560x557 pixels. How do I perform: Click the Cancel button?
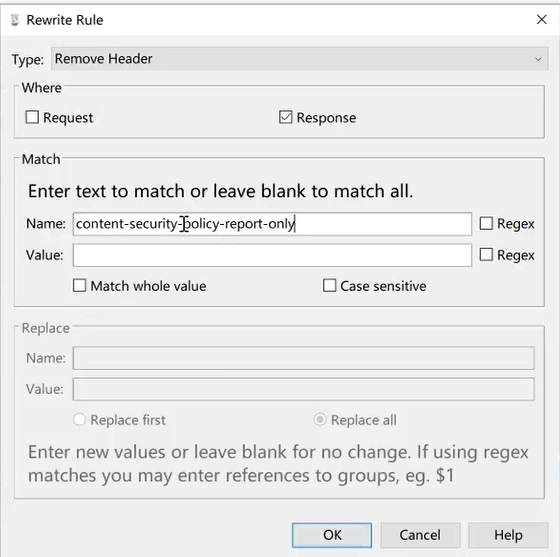(420, 535)
